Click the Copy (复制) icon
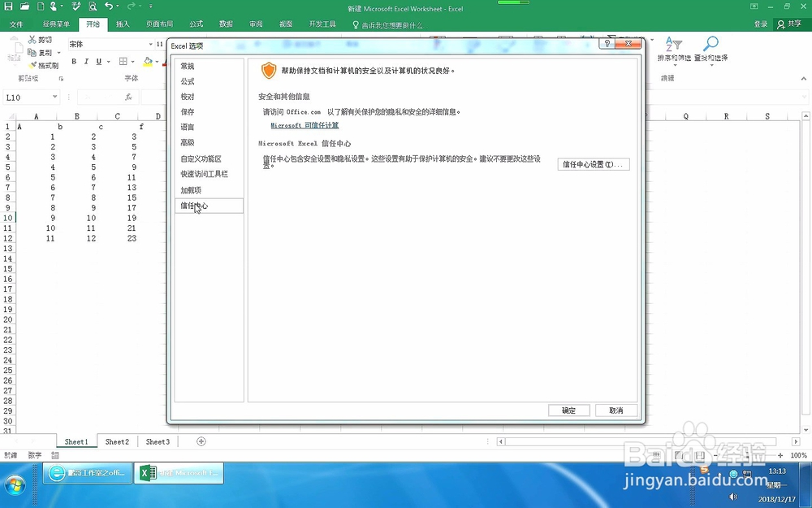This screenshot has width=812, height=508. click(x=32, y=52)
